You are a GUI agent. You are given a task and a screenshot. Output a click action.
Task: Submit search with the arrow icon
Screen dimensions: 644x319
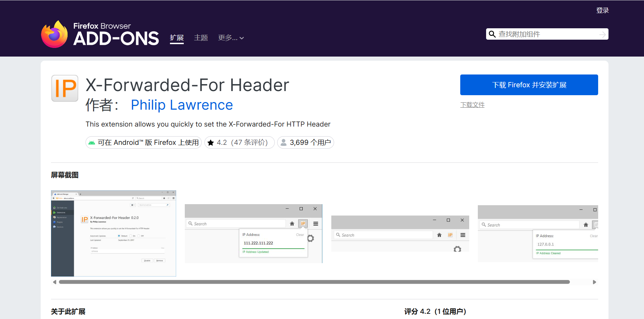click(x=602, y=34)
